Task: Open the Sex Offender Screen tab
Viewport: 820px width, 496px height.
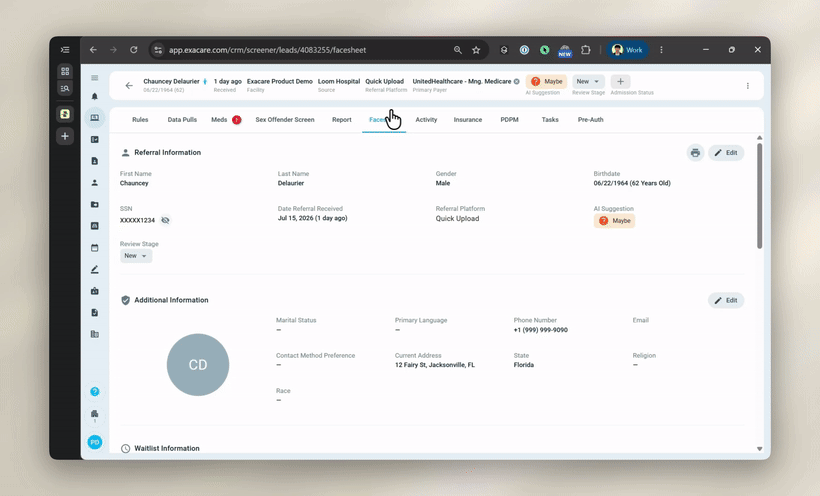Action: [x=285, y=120]
